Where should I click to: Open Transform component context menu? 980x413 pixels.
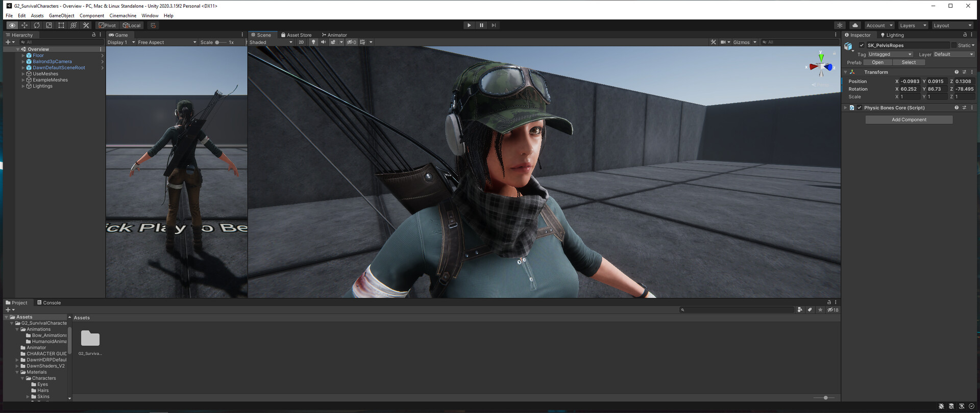(x=972, y=72)
